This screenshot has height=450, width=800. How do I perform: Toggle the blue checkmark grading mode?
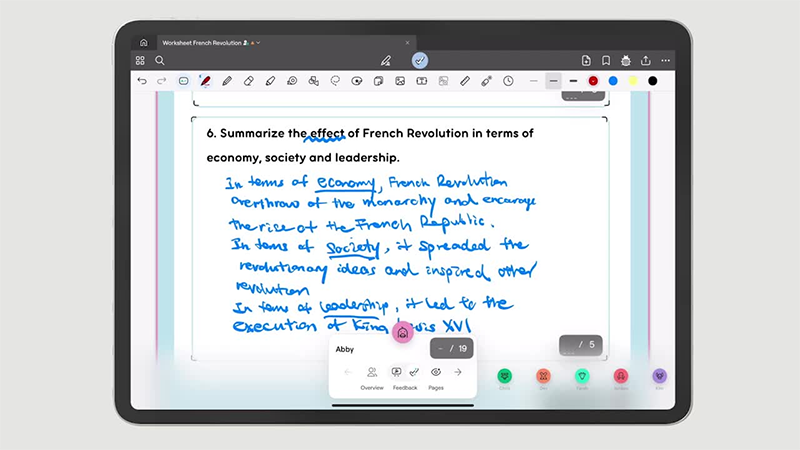tap(420, 61)
